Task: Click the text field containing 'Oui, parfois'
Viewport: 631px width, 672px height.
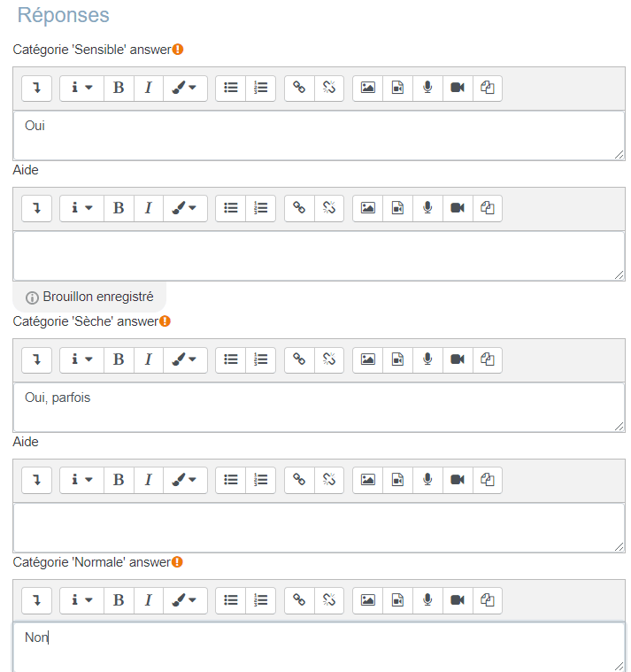Action: pos(319,407)
